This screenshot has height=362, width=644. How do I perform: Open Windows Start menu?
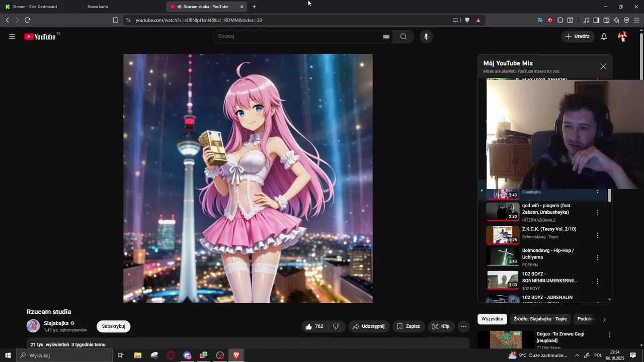pyautogui.click(x=8, y=355)
